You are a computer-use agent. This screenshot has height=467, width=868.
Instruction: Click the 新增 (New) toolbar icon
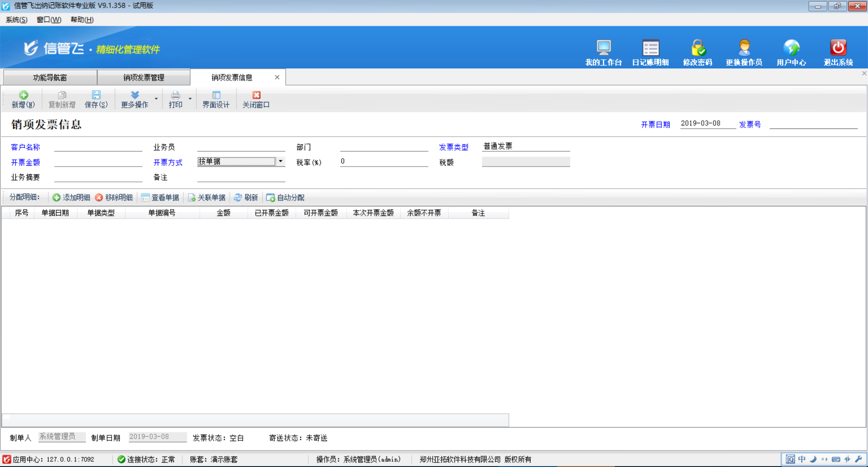coord(23,99)
